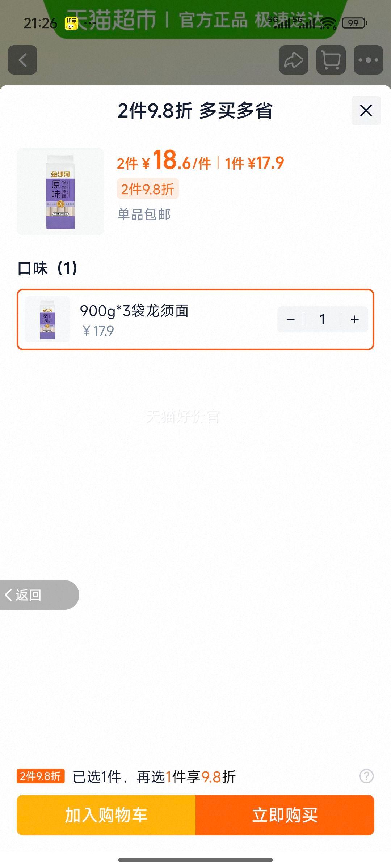Increase quantity with the plus stepper
The width and height of the screenshot is (391, 868).
(x=354, y=319)
